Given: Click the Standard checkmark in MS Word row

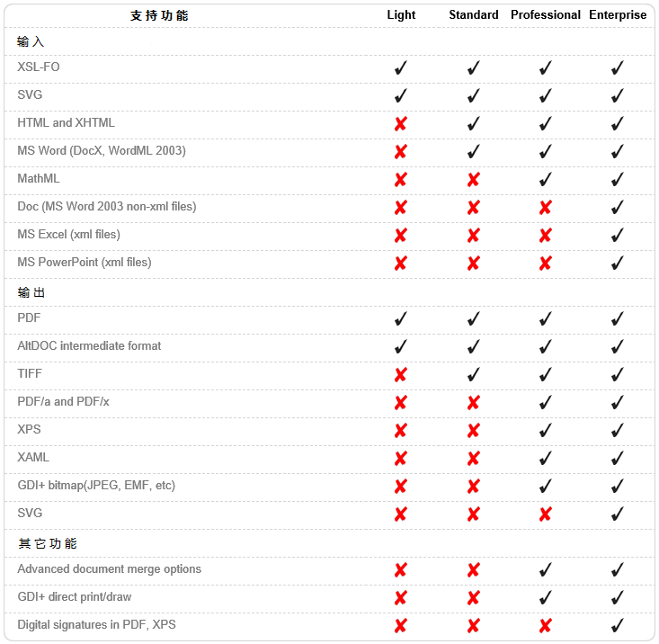Looking at the screenshot, I should tap(474, 151).
